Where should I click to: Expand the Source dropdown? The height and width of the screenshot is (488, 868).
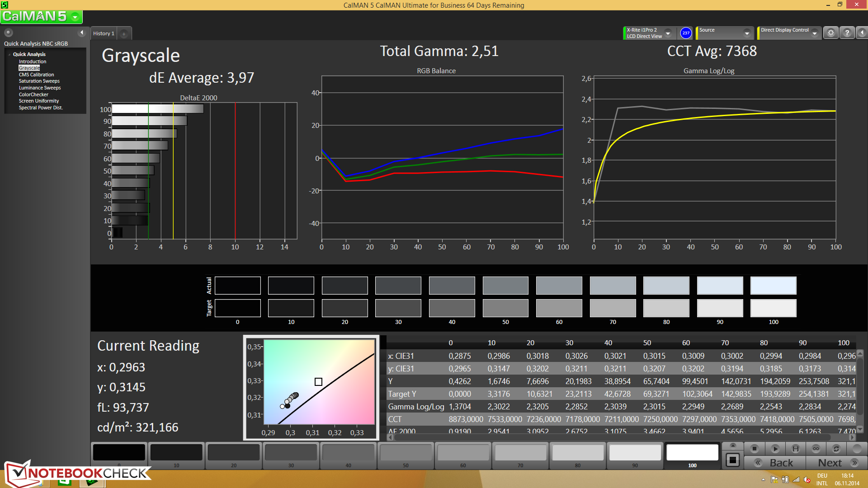[x=746, y=33]
